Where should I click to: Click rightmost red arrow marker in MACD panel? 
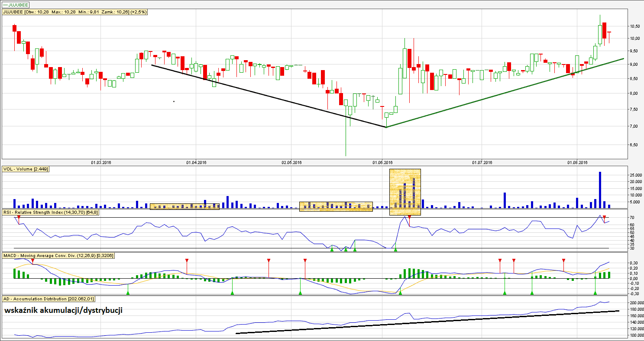[x=563, y=260]
